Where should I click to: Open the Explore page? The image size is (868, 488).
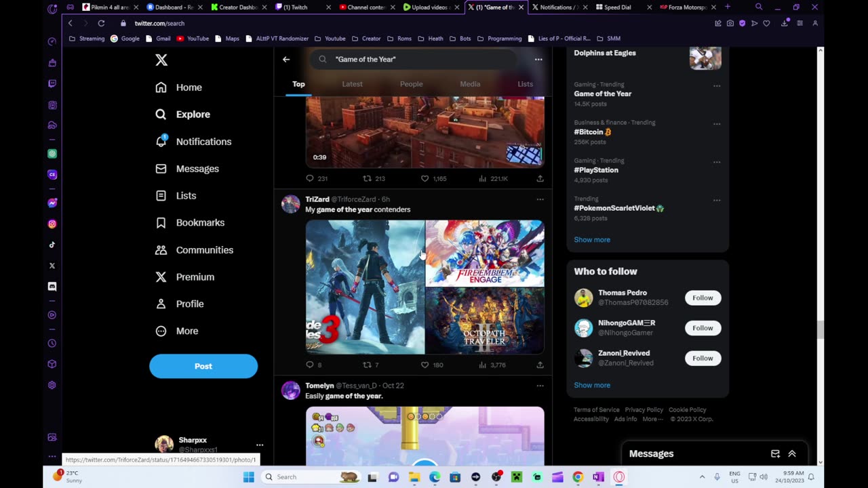point(183,115)
